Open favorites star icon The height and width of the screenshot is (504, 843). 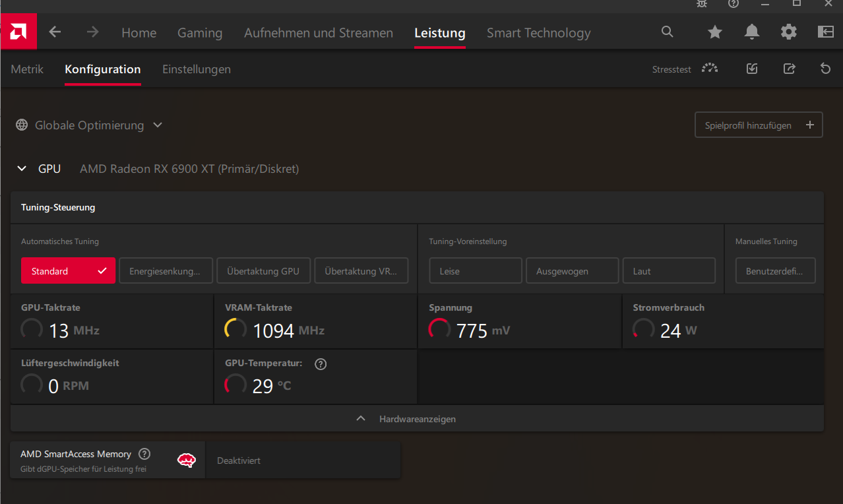click(x=715, y=32)
